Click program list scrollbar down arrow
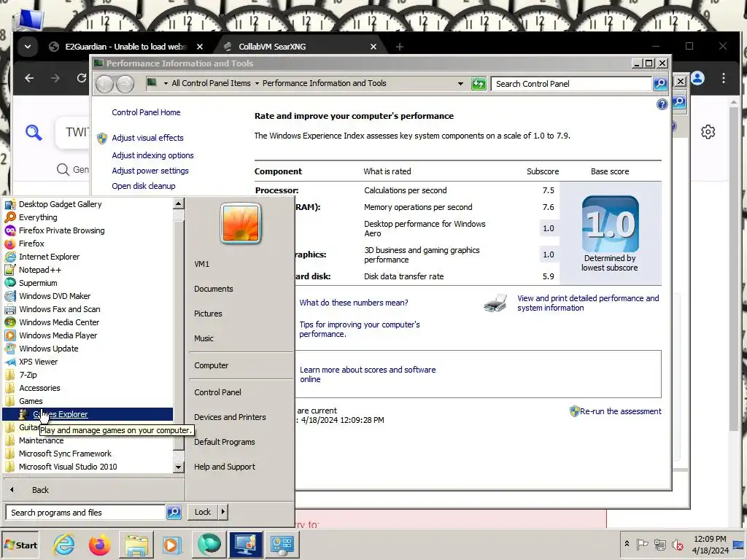The height and width of the screenshot is (560, 747). click(178, 467)
